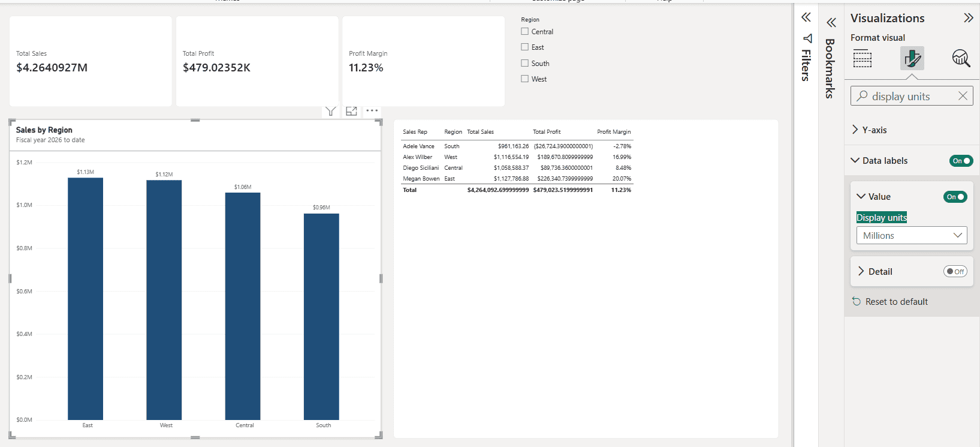The width and height of the screenshot is (980, 447).
Task: Select the Central bar in the chart
Action: point(243,307)
